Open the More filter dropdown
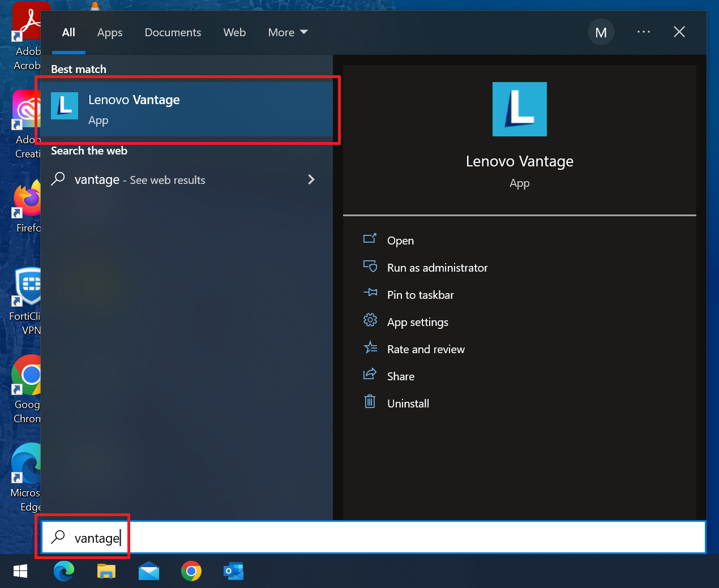719x588 pixels. point(287,32)
